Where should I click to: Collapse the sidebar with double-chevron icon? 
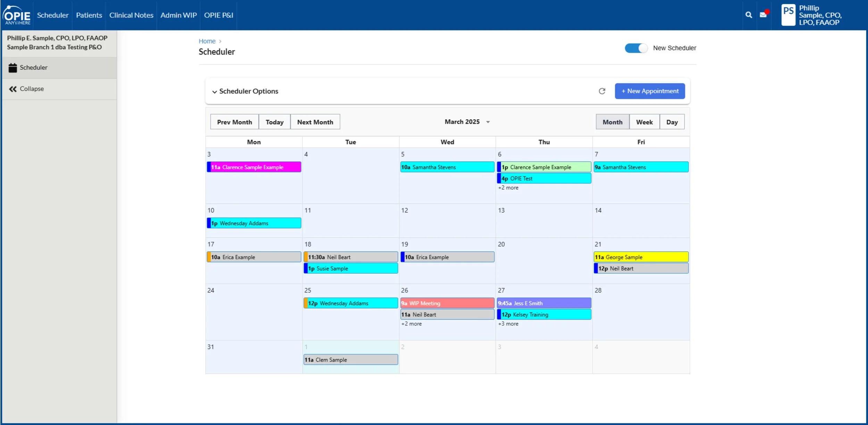(13, 89)
